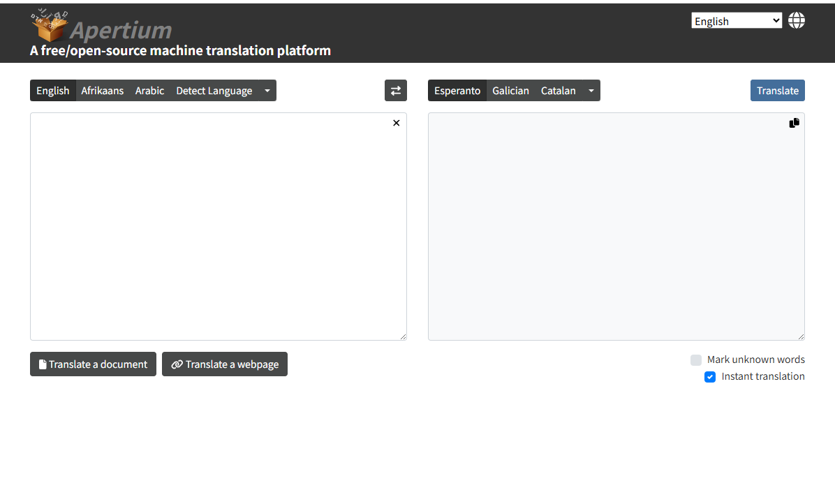Grab the source textarea resize handle
The image size is (835, 504).
[x=403, y=336]
